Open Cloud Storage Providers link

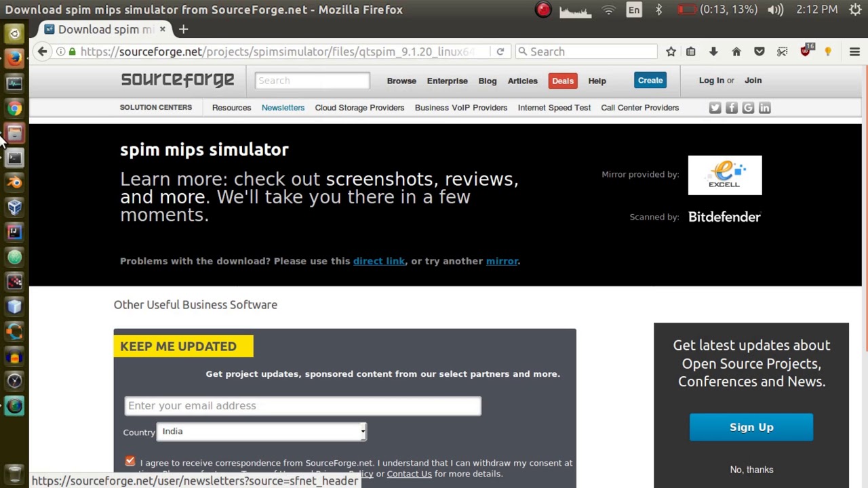[x=359, y=108]
